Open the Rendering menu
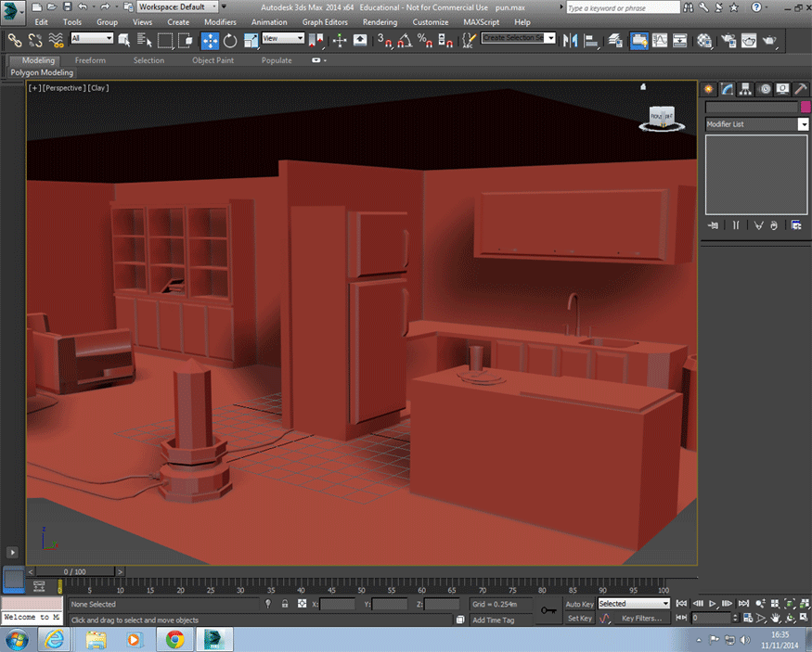The width and height of the screenshot is (812, 652). click(380, 21)
